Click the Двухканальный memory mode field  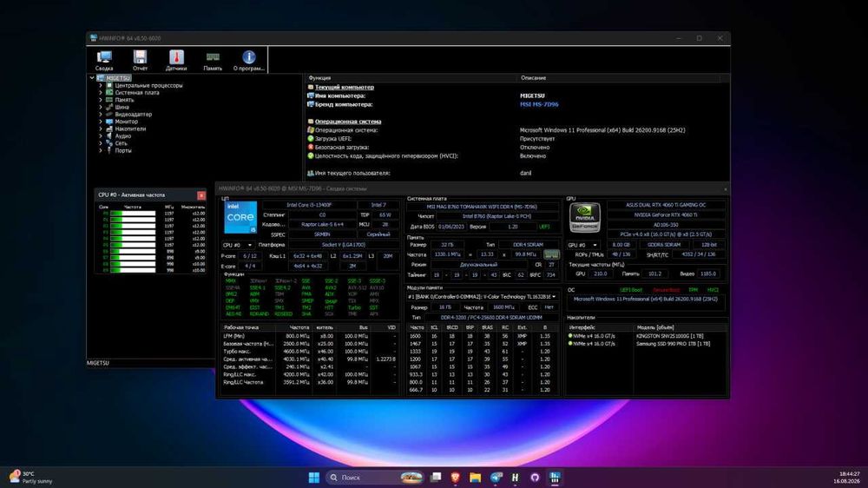tap(478, 265)
